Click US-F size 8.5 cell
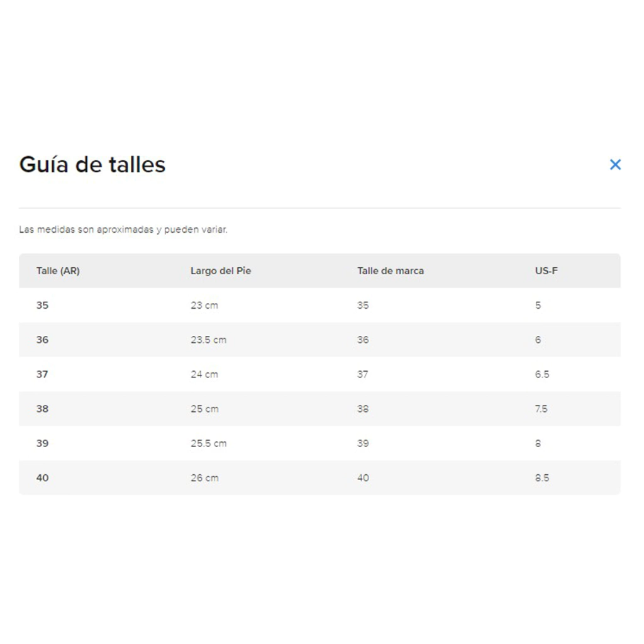The height and width of the screenshot is (644, 644). (542, 479)
